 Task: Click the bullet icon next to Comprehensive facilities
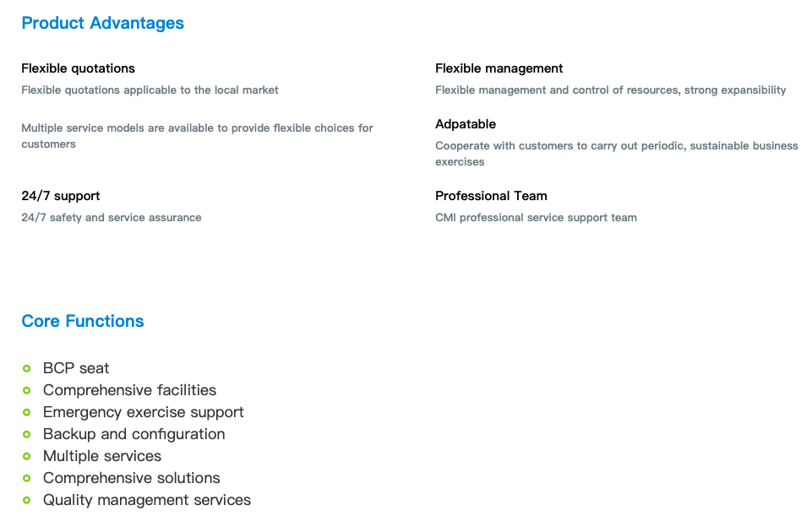(x=27, y=390)
